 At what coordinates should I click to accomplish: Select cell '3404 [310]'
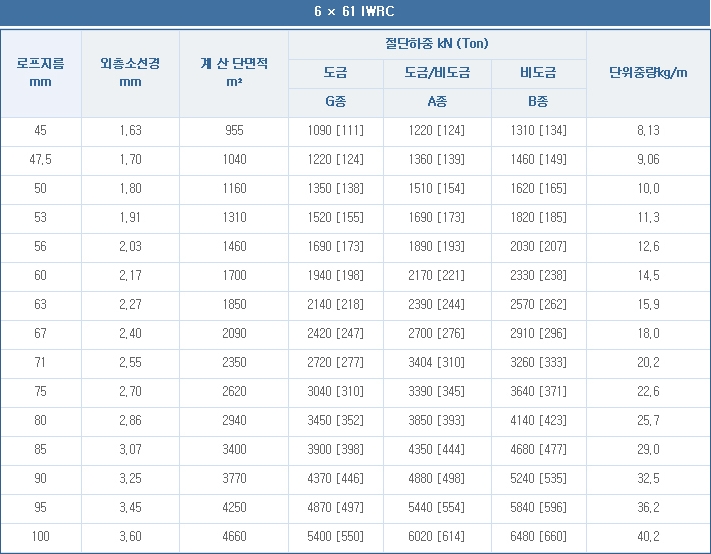tap(437, 362)
